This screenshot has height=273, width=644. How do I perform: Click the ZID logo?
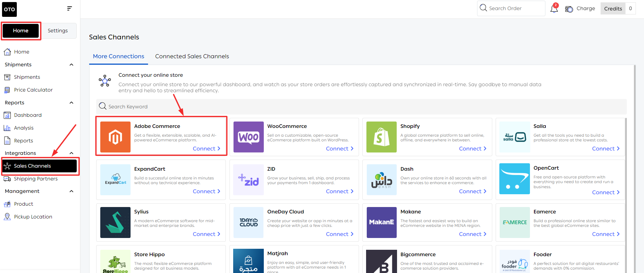point(249,180)
